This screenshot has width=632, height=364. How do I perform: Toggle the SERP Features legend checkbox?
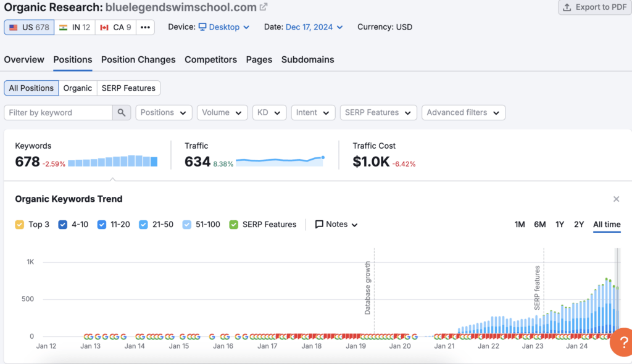point(233,225)
